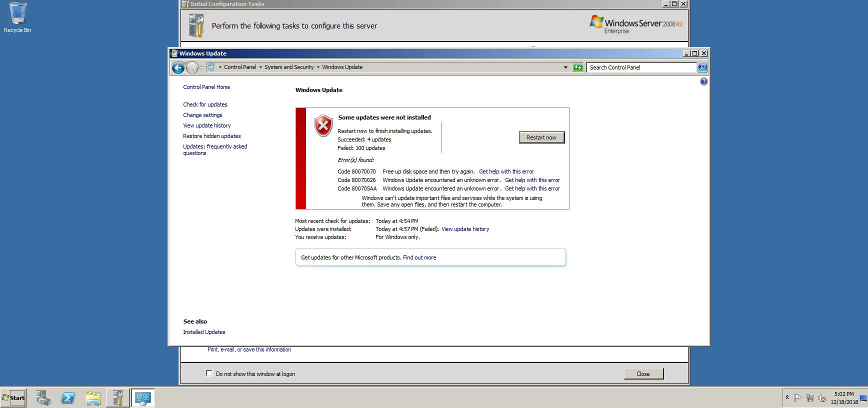The image size is (868, 408).
Task: Expand dropdown arrow before Control Panel breadcrumb
Action: pyautogui.click(x=220, y=67)
